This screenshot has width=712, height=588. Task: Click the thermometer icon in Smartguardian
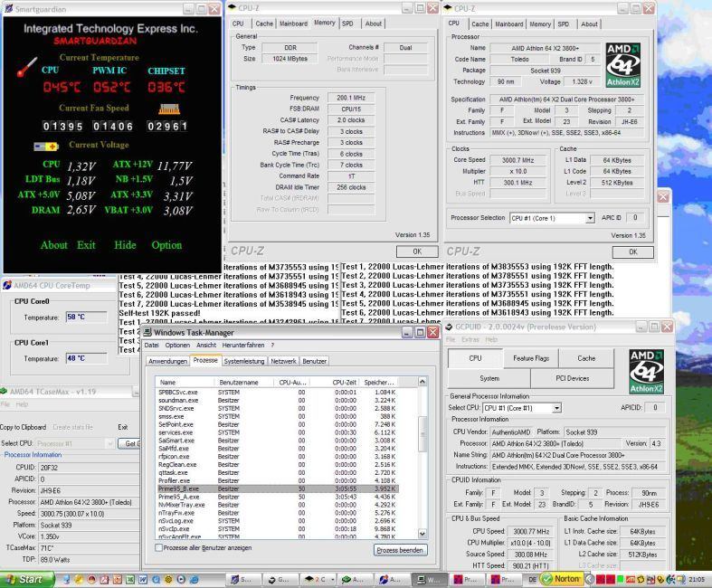[x=27, y=67]
